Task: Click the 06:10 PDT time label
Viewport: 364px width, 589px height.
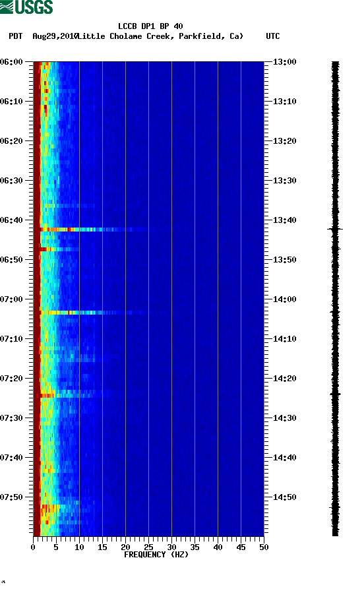Action: (12, 102)
